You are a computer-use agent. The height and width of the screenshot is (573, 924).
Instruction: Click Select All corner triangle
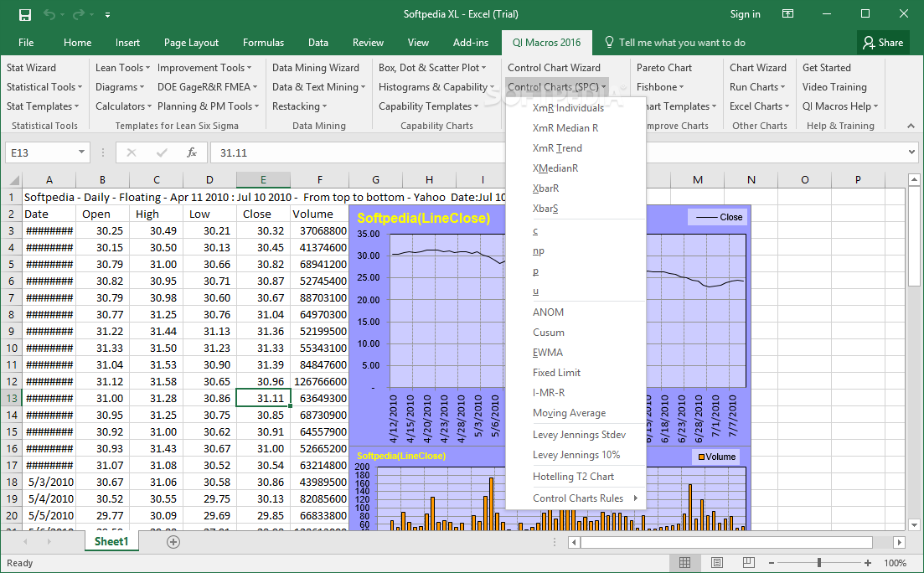pos(13,180)
